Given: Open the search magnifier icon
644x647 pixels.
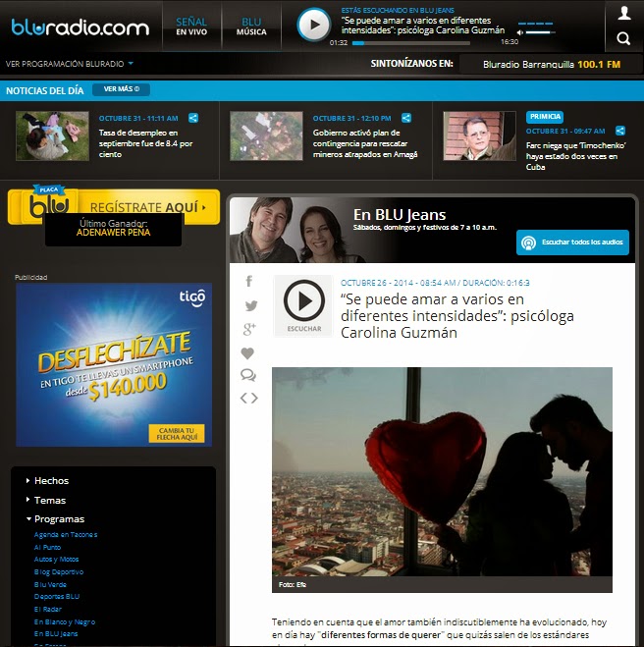Looking at the screenshot, I should (x=623, y=39).
